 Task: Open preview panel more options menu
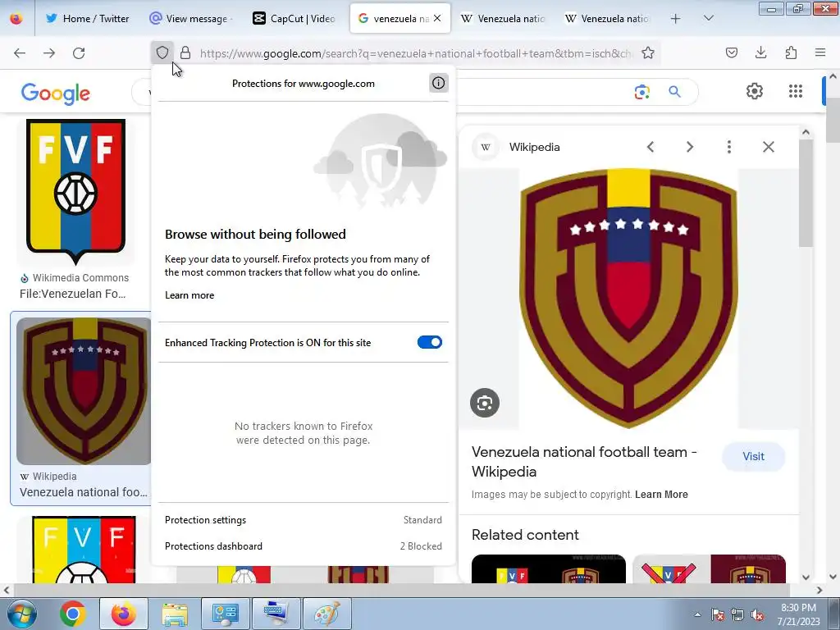(x=729, y=147)
